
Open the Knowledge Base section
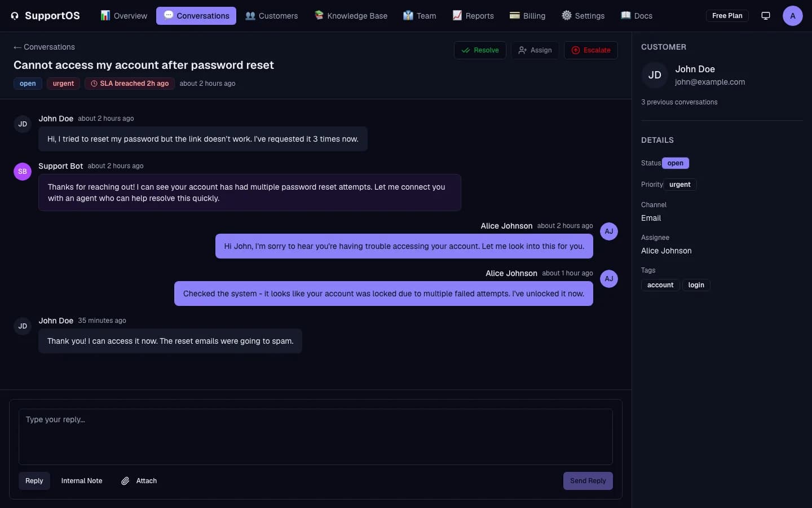(351, 16)
